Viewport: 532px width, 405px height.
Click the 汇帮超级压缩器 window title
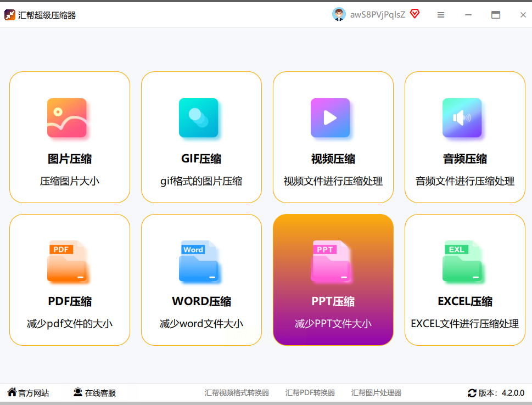[47, 15]
